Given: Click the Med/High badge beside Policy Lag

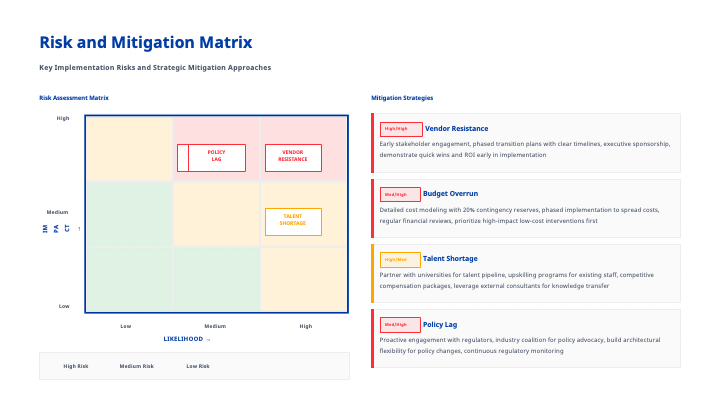Looking at the screenshot, I should pos(401,324).
